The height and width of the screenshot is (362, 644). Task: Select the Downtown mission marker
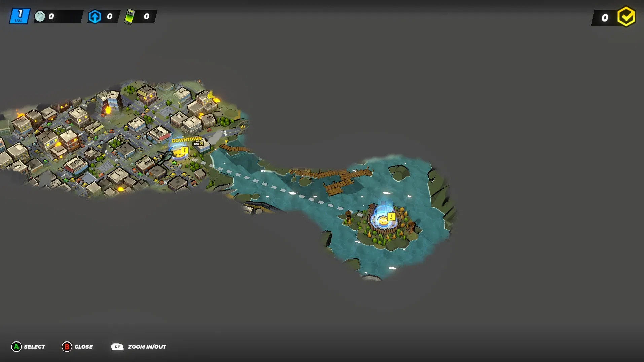coord(184,150)
